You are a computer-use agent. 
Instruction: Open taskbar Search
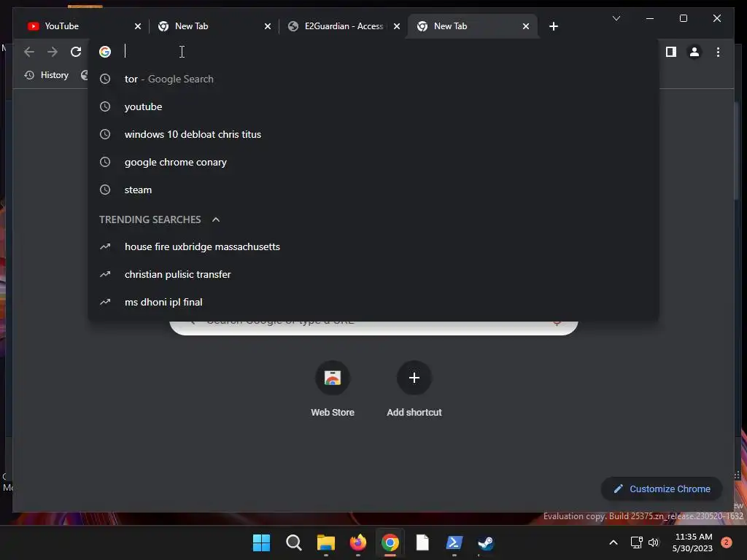click(x=293, y=542)
